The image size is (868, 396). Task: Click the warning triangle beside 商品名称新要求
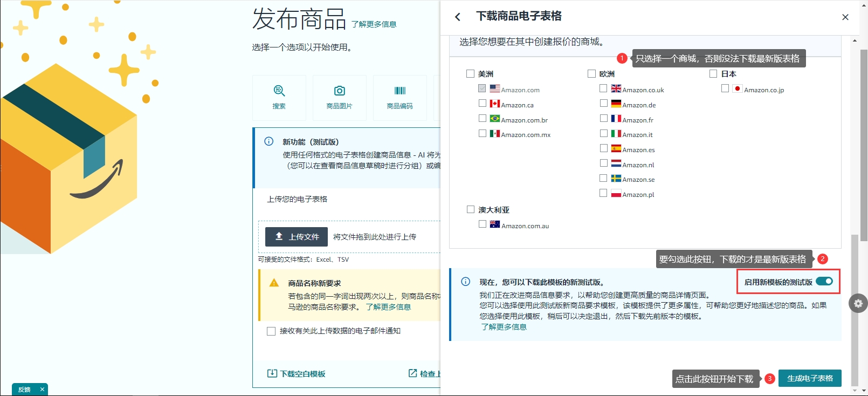point(274,283)
